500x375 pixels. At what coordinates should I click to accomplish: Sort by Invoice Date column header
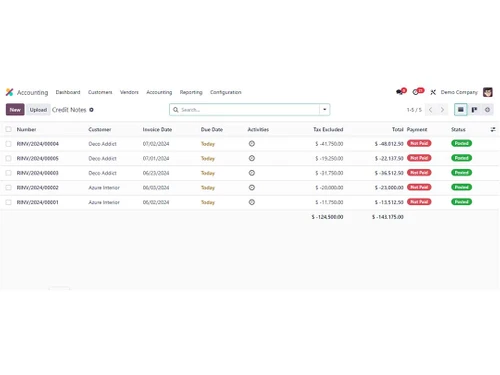coord(157,129)
